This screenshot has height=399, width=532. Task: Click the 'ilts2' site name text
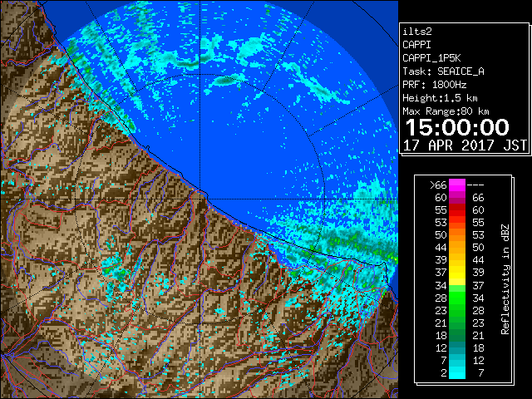pyautogui.click(x=417, y=32)
